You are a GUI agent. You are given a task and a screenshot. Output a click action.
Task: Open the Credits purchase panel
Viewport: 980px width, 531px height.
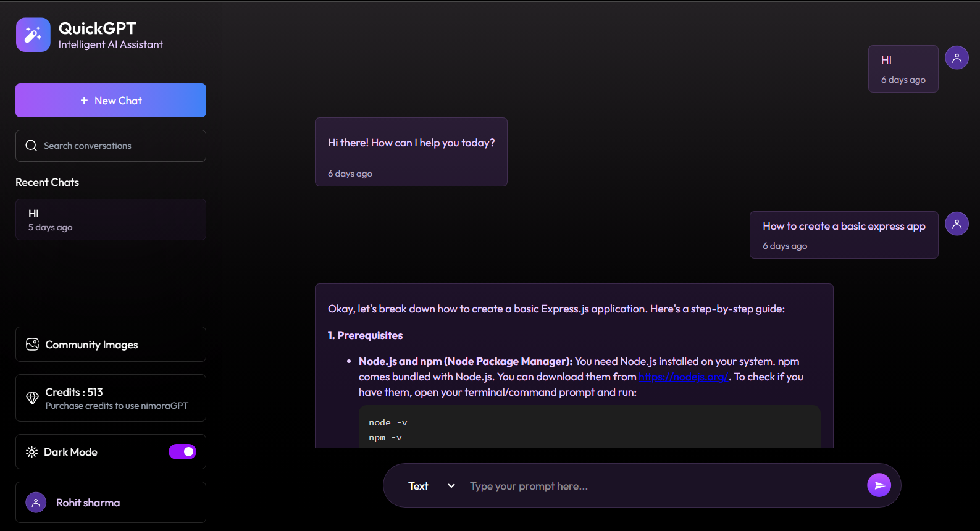pyautogui.click(x=116, y=398)
